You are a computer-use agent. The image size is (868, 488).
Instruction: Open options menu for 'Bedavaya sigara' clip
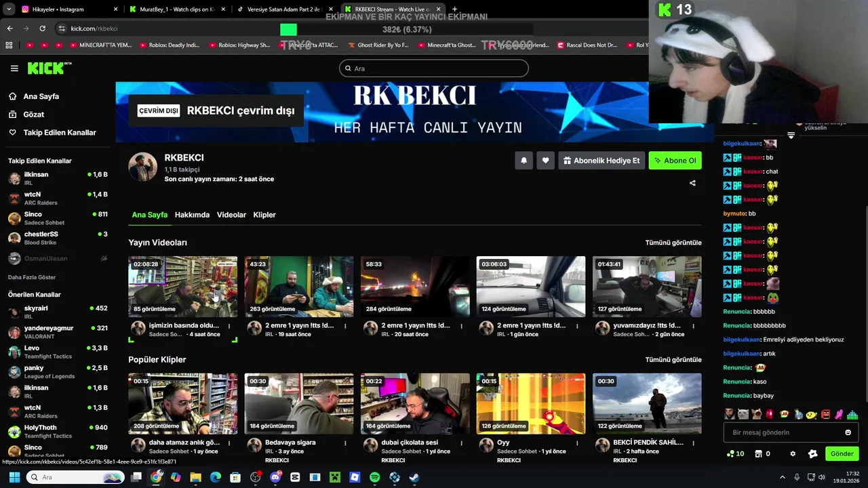[x=345, y=443]
